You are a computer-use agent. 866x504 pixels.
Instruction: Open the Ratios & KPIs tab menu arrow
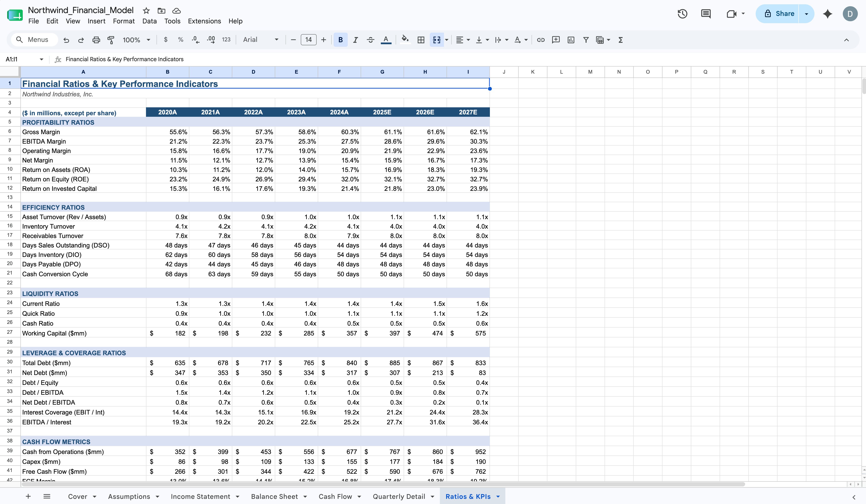498,496
